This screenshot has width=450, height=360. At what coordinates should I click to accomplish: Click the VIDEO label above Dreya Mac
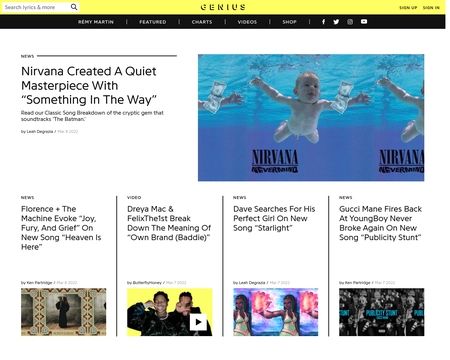pos(134,198)
